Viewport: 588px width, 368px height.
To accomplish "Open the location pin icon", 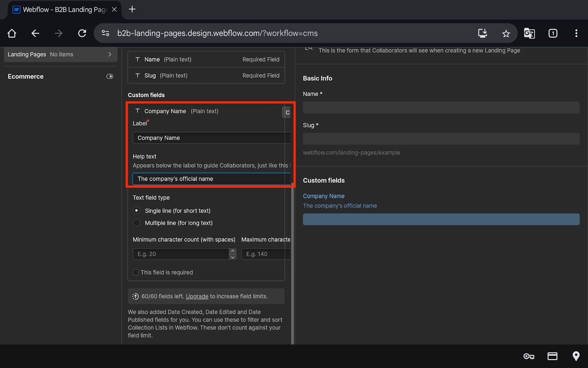I will tap(576, 356).
